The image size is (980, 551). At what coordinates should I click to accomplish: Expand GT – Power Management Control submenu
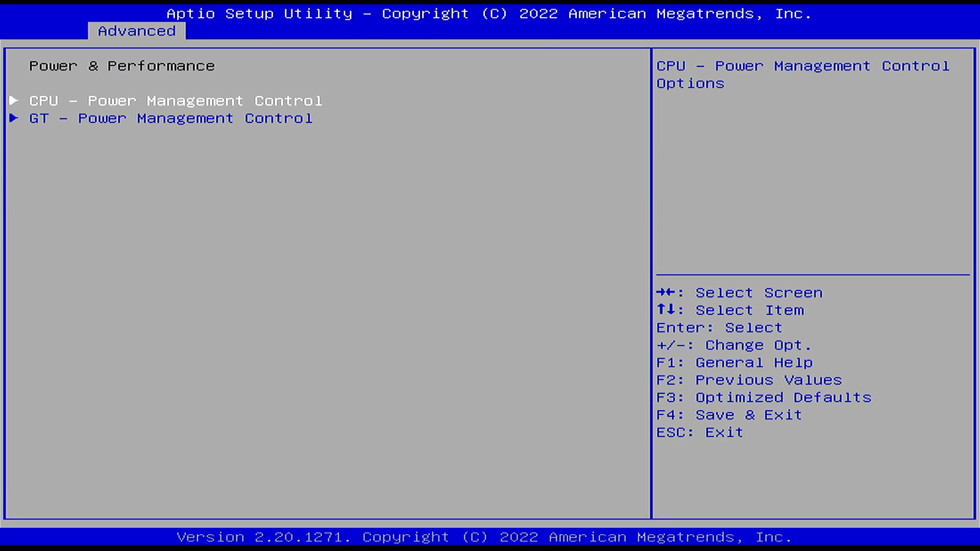click(x=170, y=118)
